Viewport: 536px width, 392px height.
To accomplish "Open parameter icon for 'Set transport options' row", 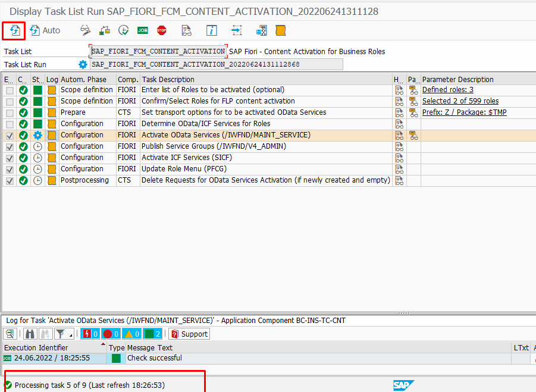I will click(413, 113).
